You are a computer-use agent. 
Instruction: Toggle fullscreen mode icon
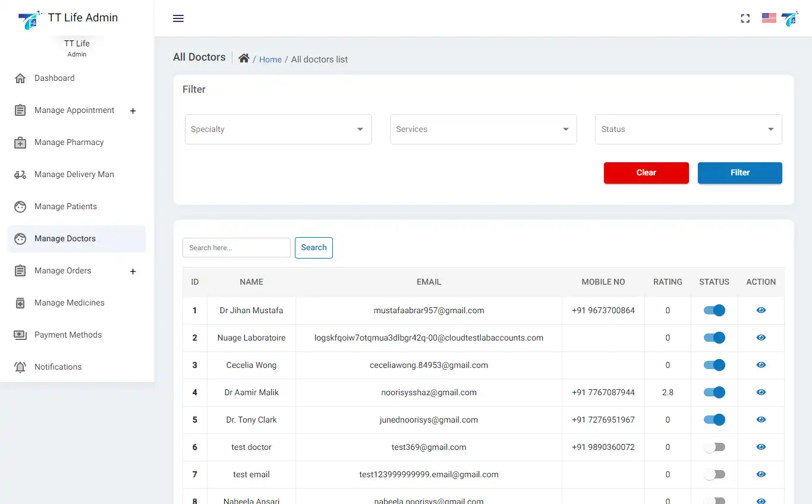coord(745,18)
